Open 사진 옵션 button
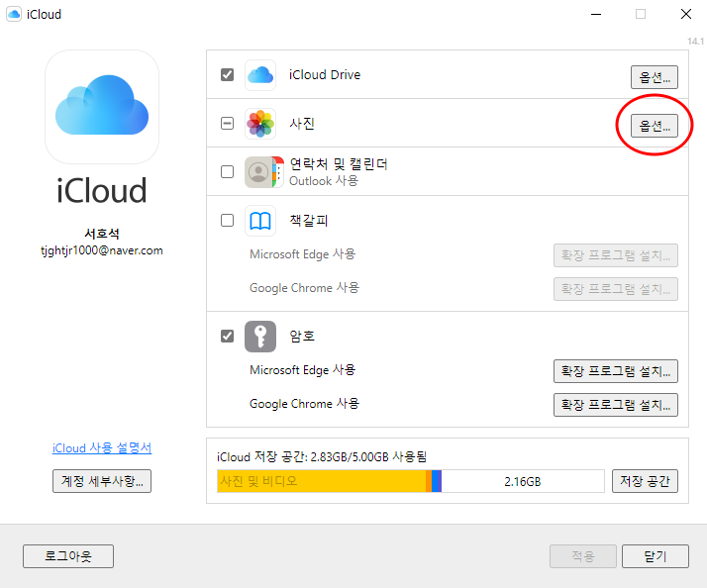The image size is (707, 588). 655,126
